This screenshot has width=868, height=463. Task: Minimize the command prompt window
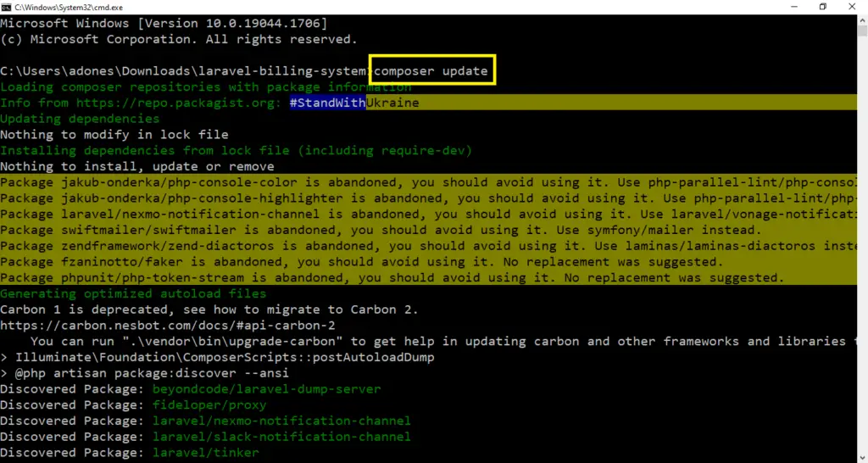pyautogui.click(x=788, y=7)
